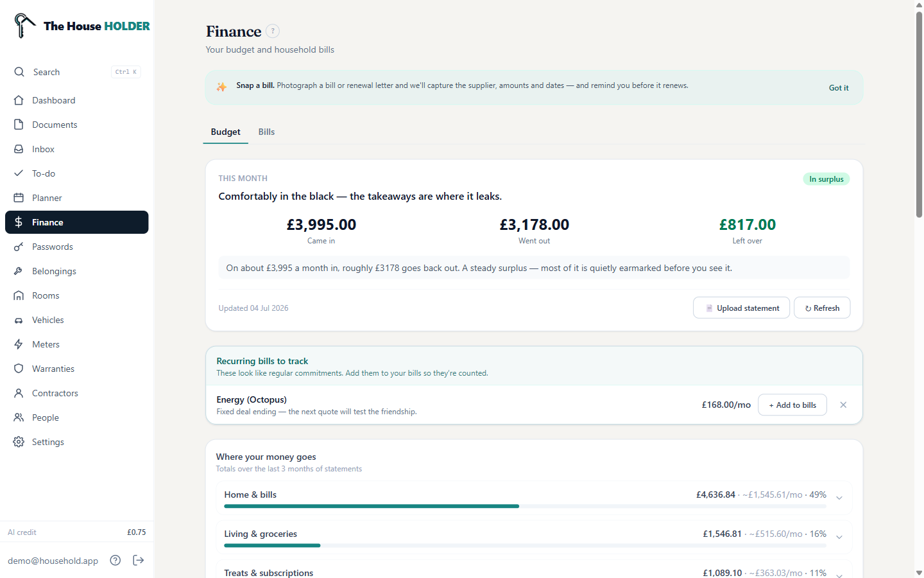The image size is (924, 578).
Task: Open Dashboard via its home icon
Action: click(x=19, y=100)
